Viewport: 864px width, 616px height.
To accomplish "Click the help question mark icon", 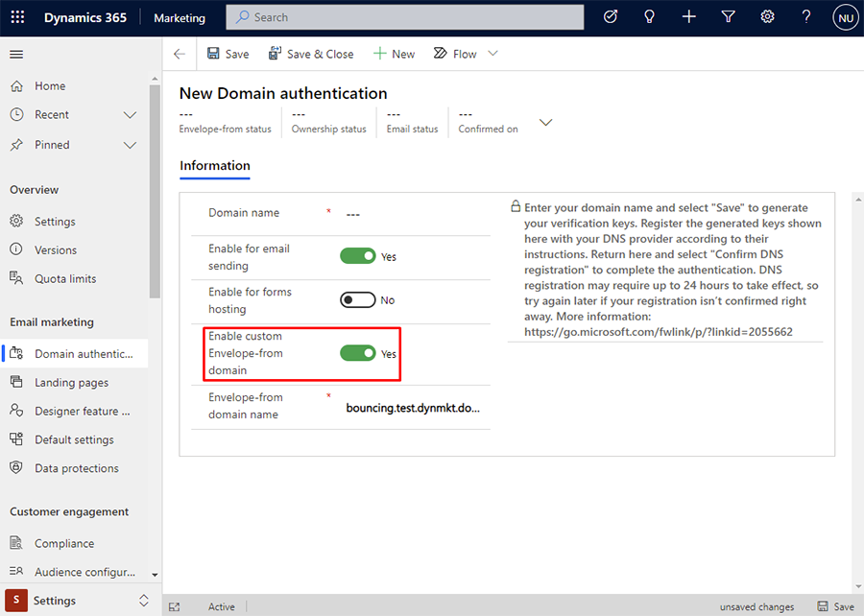I will point(806,17).
